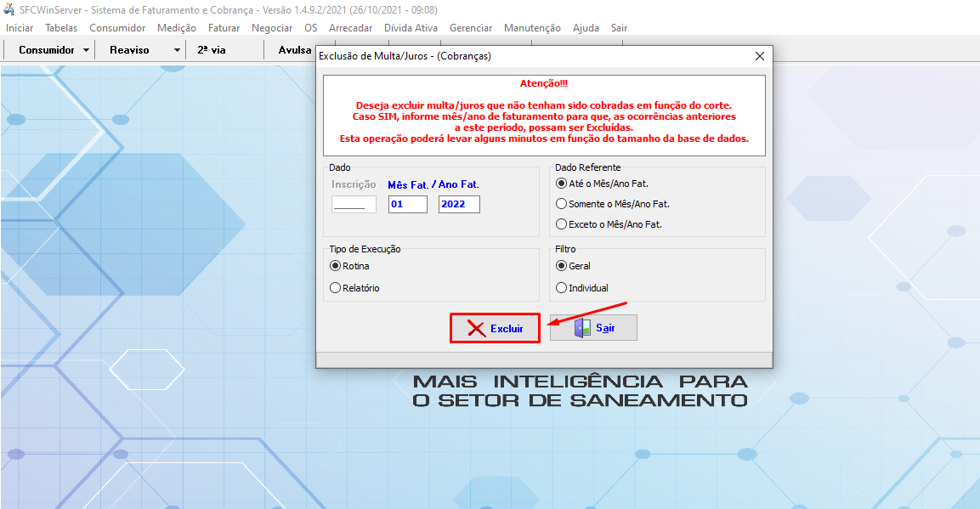Click the 2ª via toolbar button
The height and width of the screenshot is (509, 980).
[212, 50]
